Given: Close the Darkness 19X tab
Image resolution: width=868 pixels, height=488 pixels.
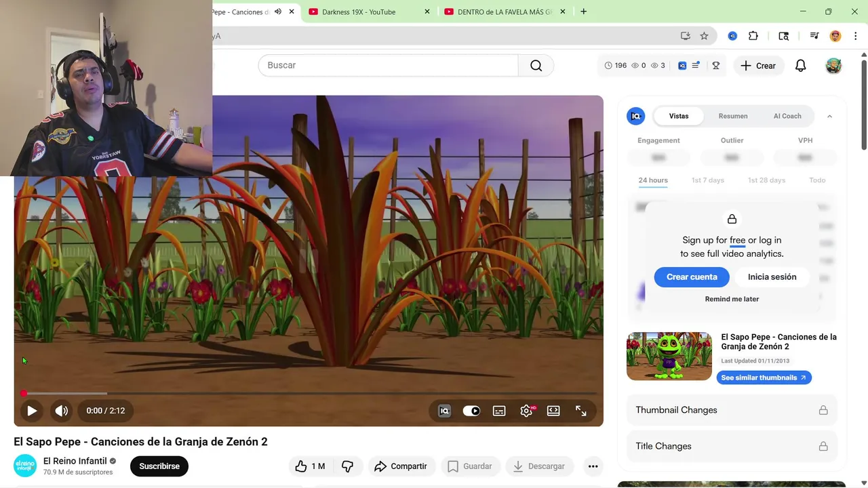Looking at the screenshot, I should (427, 12).
